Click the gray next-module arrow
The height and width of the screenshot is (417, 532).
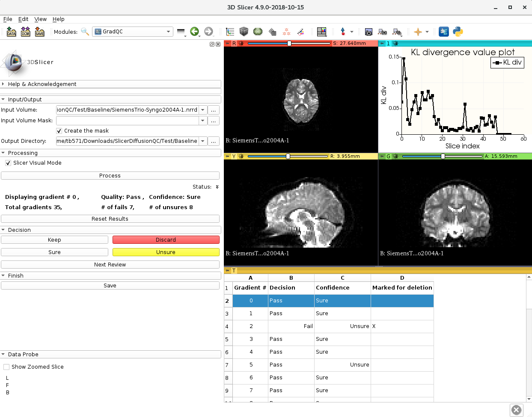pyautogui.click(x=208, y=32)
